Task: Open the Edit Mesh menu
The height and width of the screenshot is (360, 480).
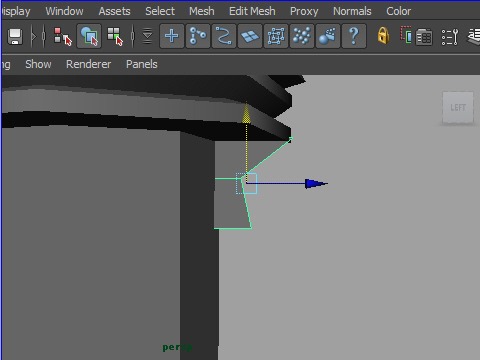Action: 252,11
